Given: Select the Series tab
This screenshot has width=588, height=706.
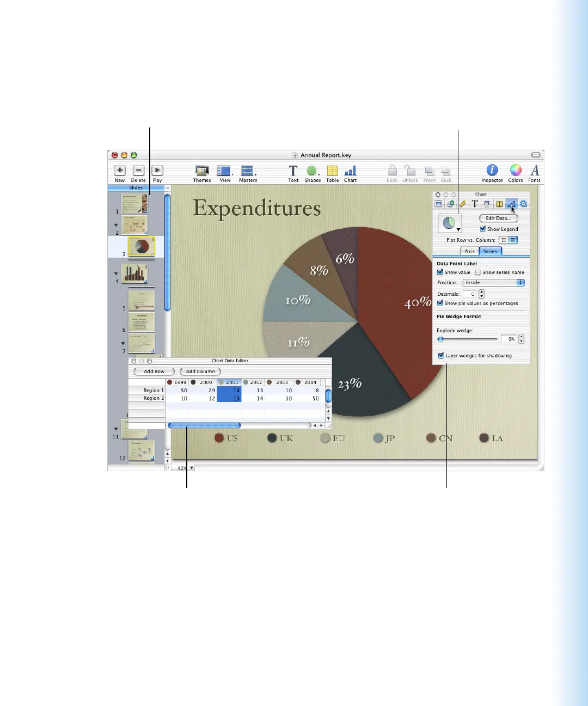Looking at the screenshot, I should [490, 251].
